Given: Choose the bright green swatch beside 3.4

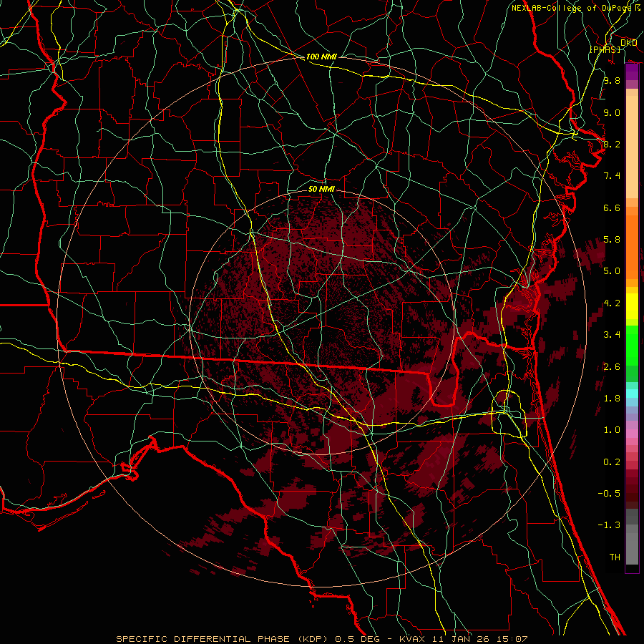Looking at the screenshot, I should [632, 335].
